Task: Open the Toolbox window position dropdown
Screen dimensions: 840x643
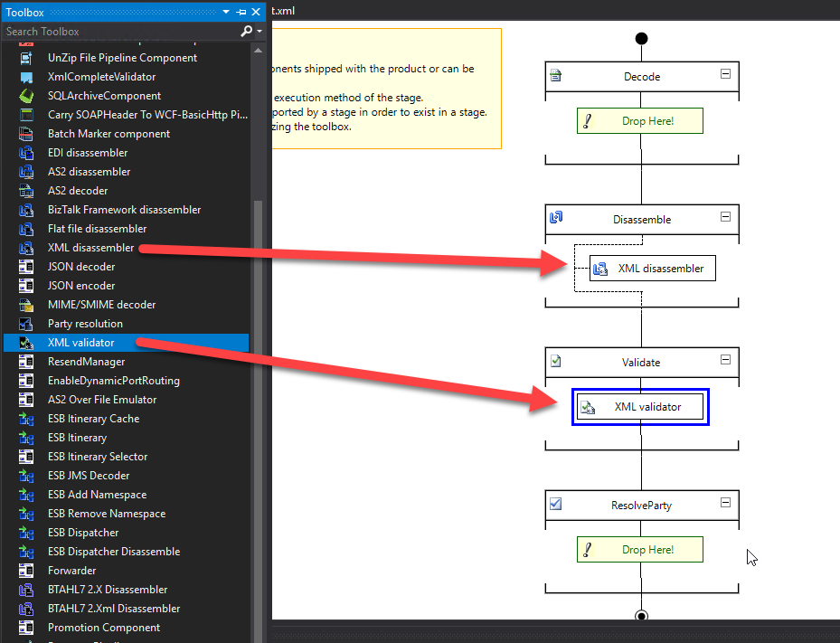Action: [228, 12]
